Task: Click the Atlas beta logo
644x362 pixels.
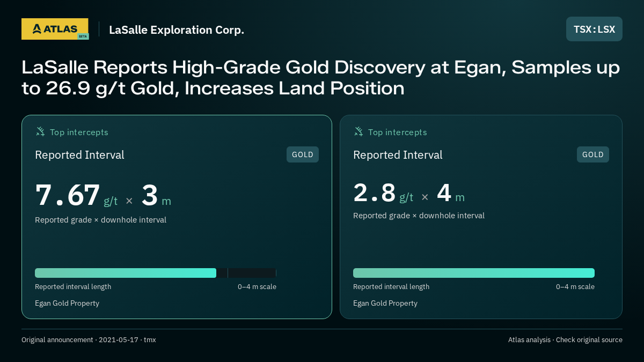Action: [55, 29]
